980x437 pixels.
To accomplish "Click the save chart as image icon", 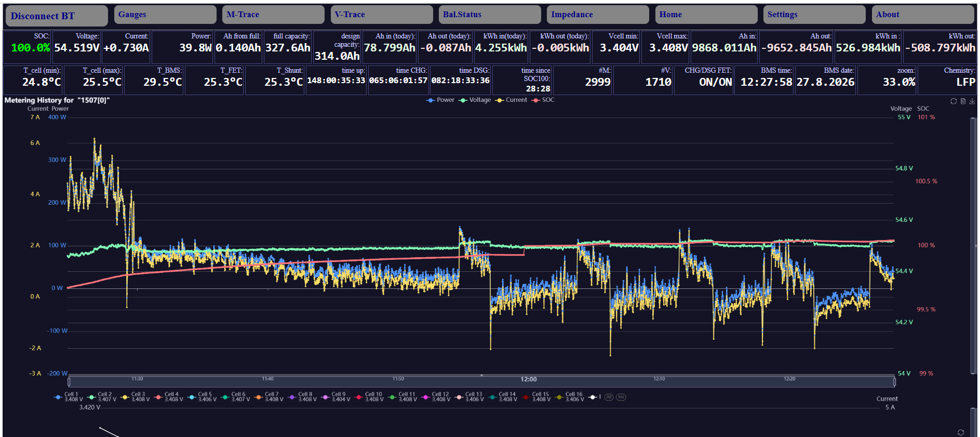I will pos(972,101).
